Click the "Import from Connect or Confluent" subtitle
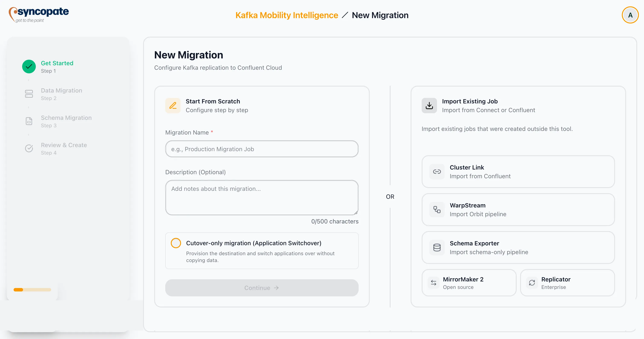Screen dimensions: 644x339 tap(489, 110)
